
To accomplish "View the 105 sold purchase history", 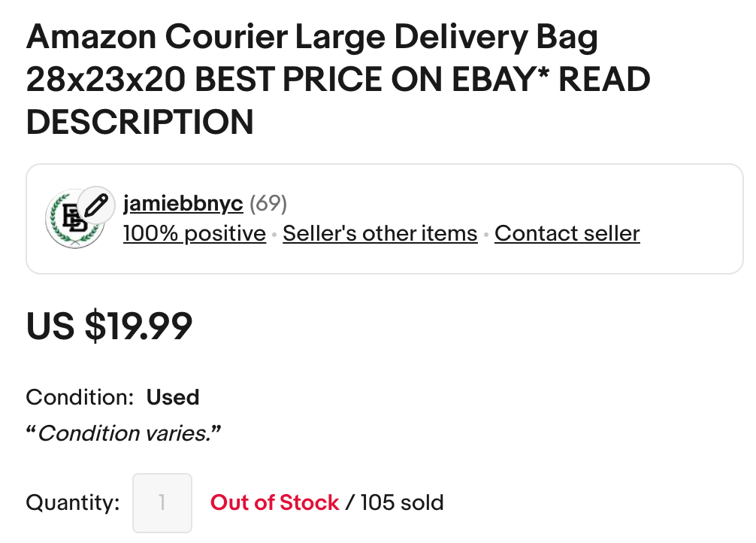I will [x=402, y=502].
